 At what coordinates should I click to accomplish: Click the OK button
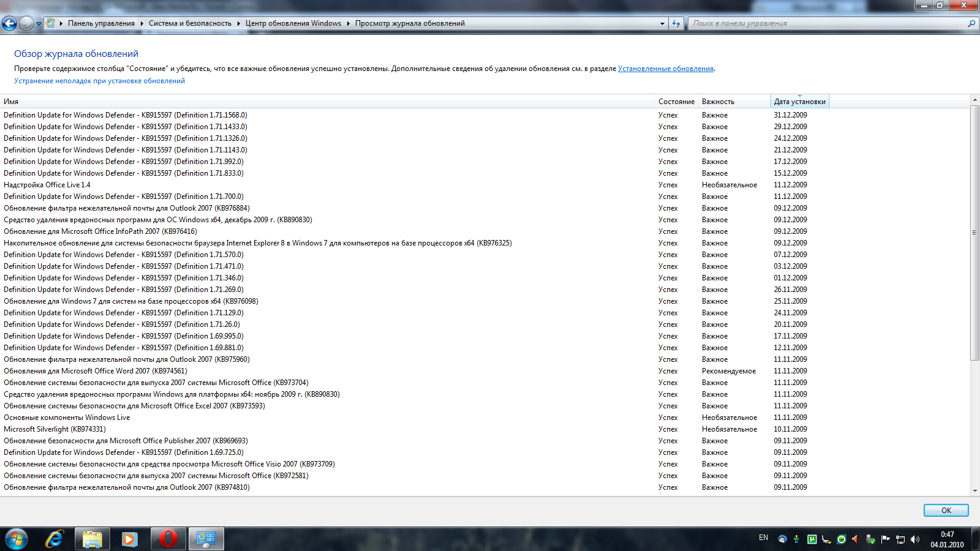click(946, 511)
